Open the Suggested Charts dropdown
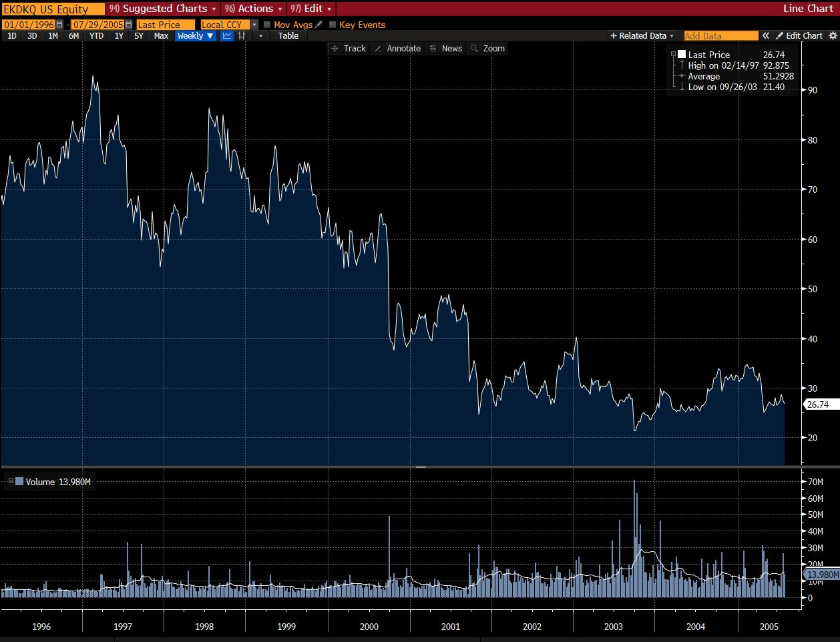This screenshot has height=642, width=840. (x=163, y=9)
